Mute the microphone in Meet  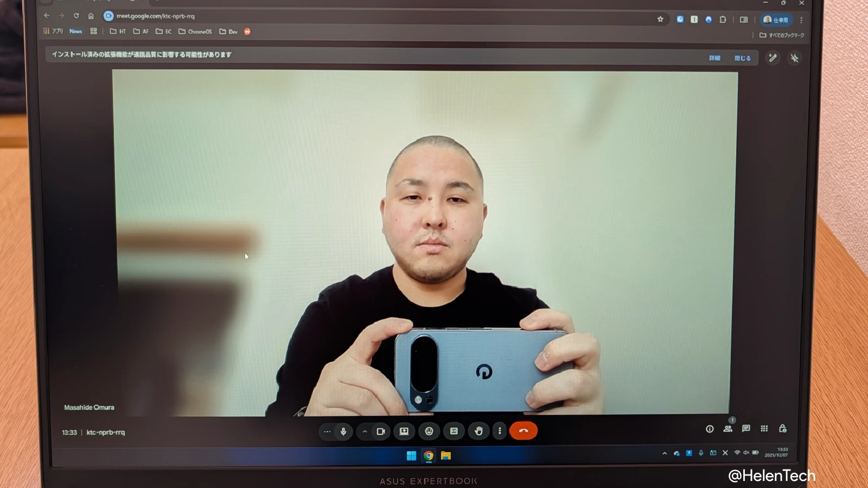343,432
